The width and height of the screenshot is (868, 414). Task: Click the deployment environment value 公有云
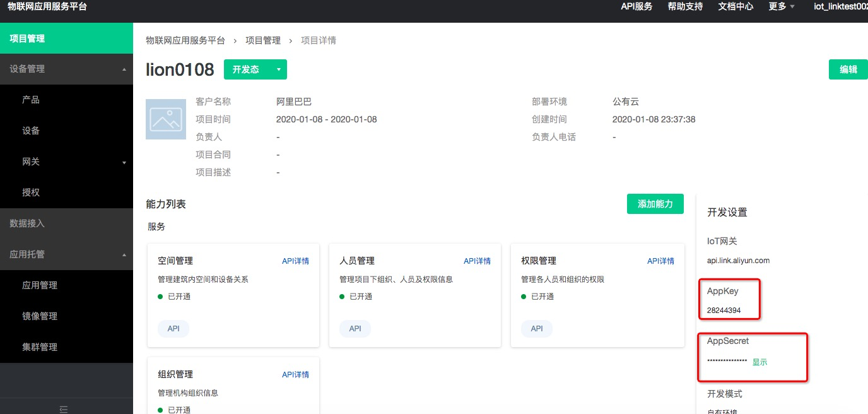[626, 102]
